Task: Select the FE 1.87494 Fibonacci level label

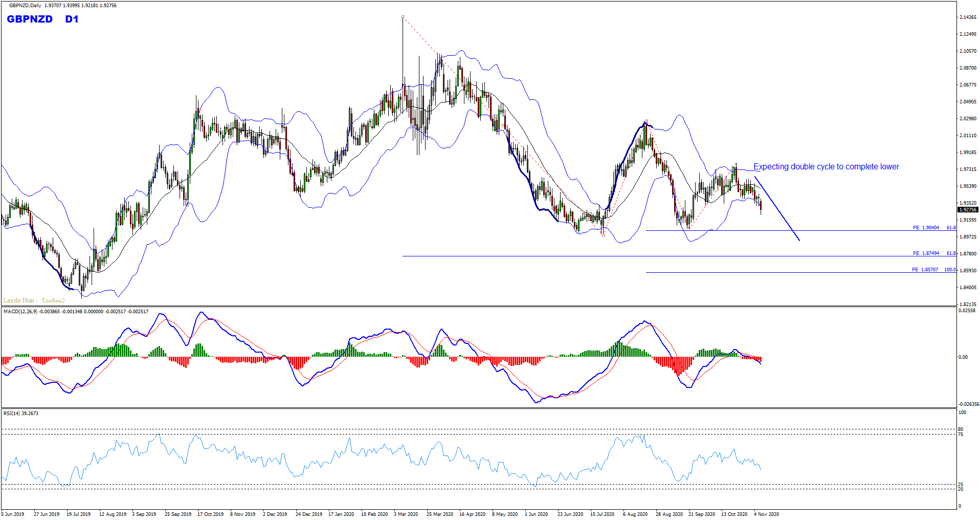Action: [934, 253]
